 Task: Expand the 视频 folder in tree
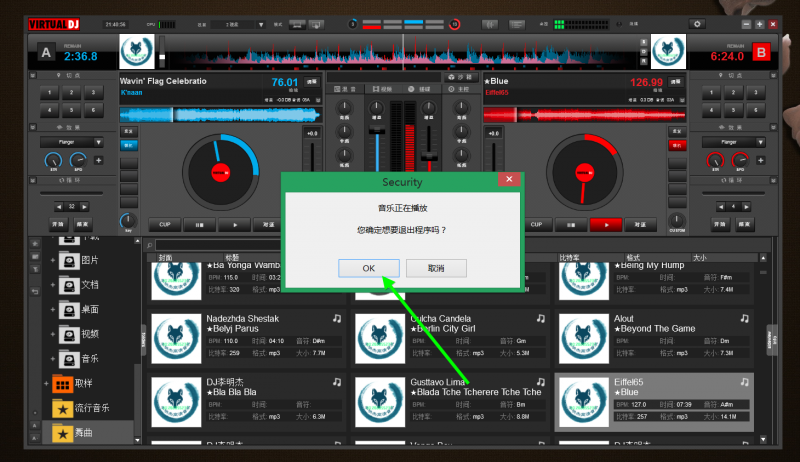click(x=53, y=334)
